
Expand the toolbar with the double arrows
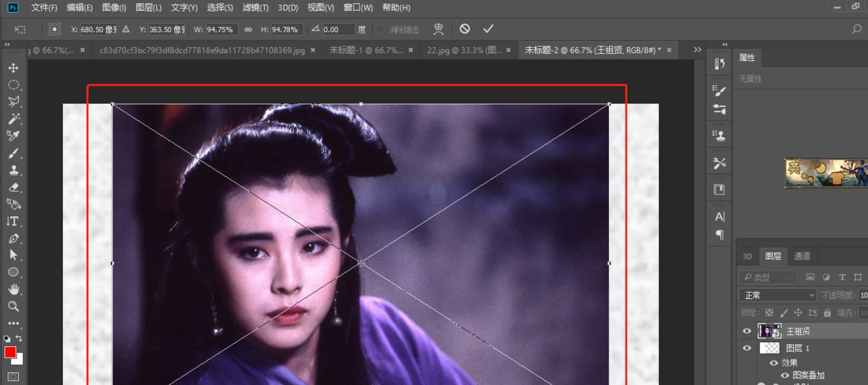click(x=7, y=45)
